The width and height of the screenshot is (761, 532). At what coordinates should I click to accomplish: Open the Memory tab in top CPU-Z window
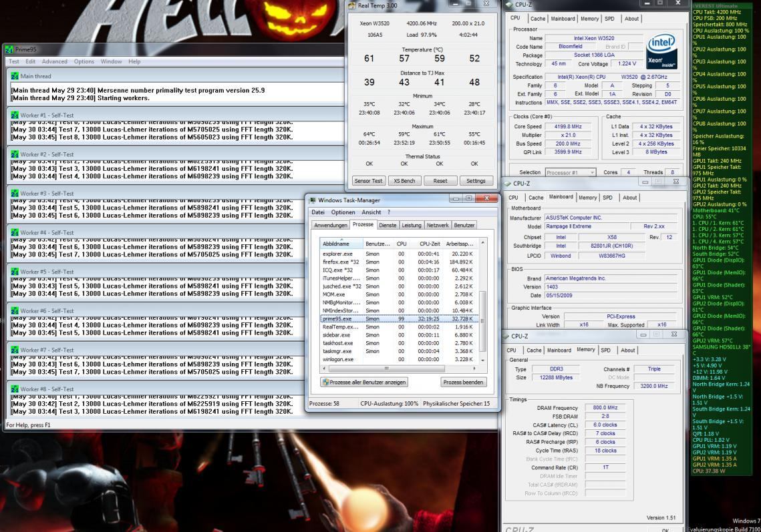590,19
